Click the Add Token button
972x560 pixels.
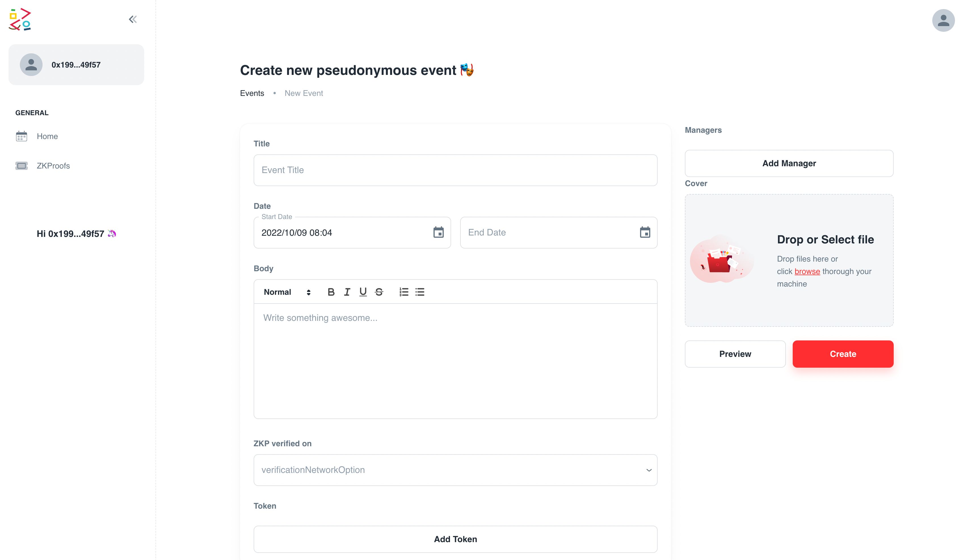(455, 539)
